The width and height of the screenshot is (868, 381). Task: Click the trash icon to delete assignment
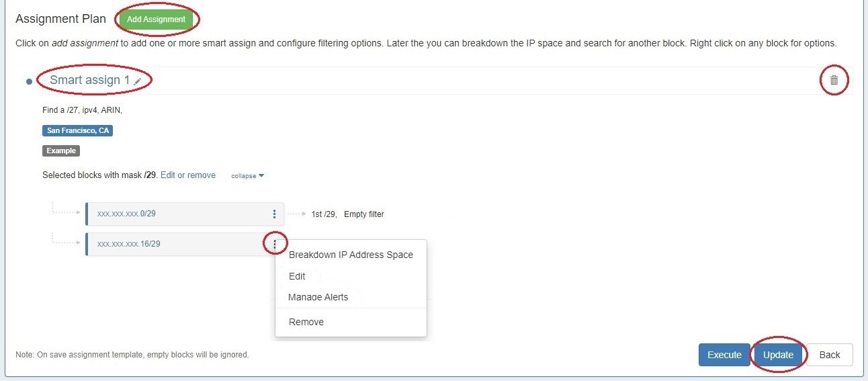click(x=834, y=81)
